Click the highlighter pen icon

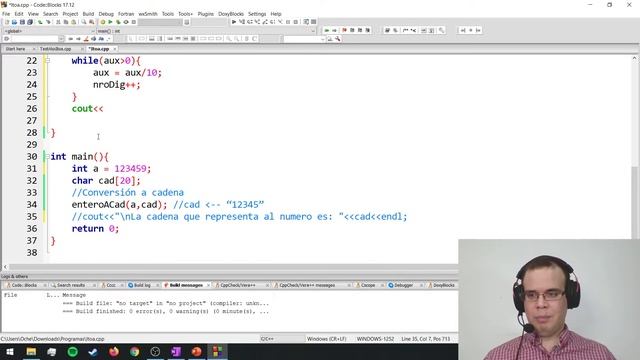tap(86, 39)
